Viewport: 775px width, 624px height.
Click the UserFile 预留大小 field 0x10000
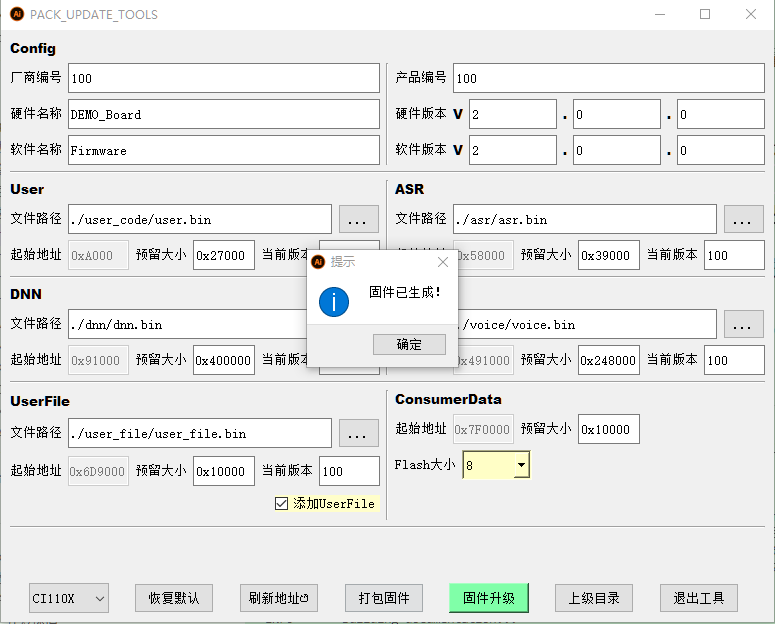[224, 471]
